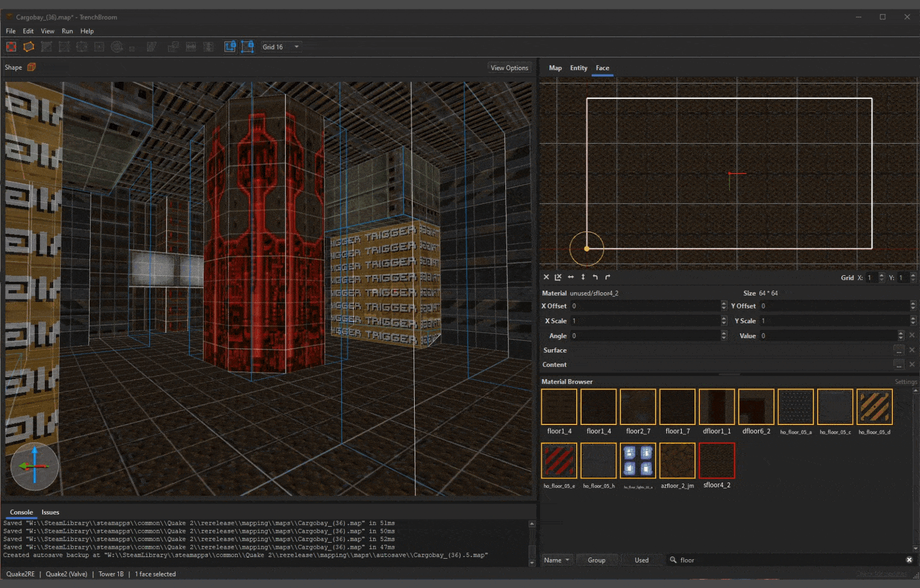This screenshot has width=920, height=588.
Task: Open Material Browser Settings
Action: coord(906,382)
